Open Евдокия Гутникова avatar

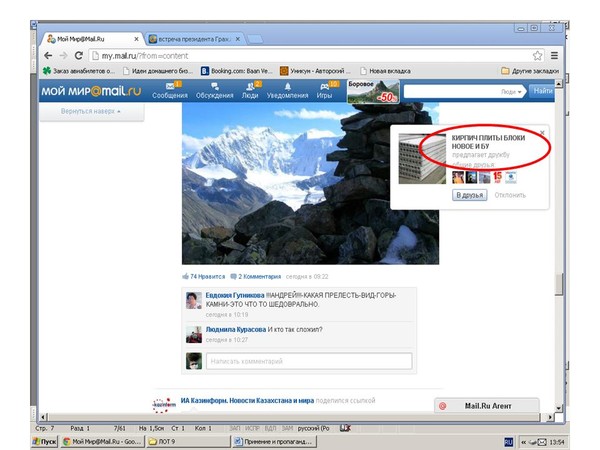click(x=194, y=300)
